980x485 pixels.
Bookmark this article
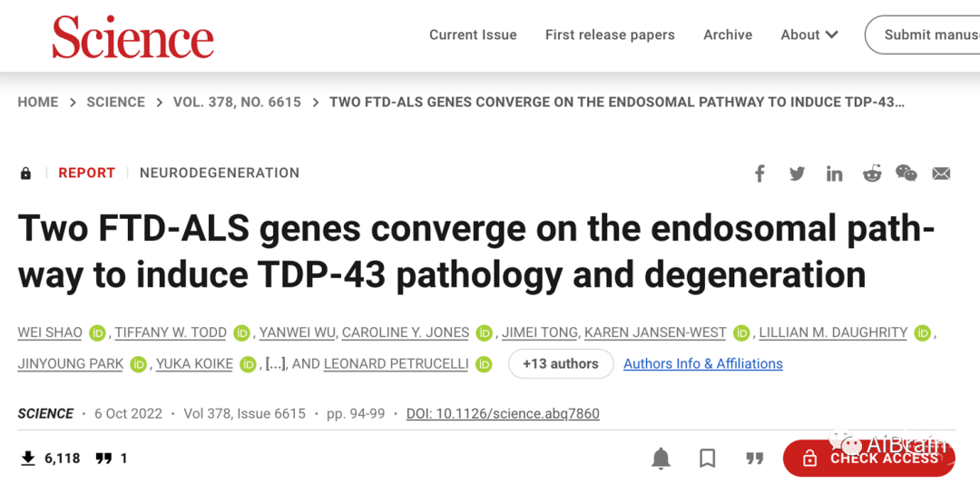point(708,459)
